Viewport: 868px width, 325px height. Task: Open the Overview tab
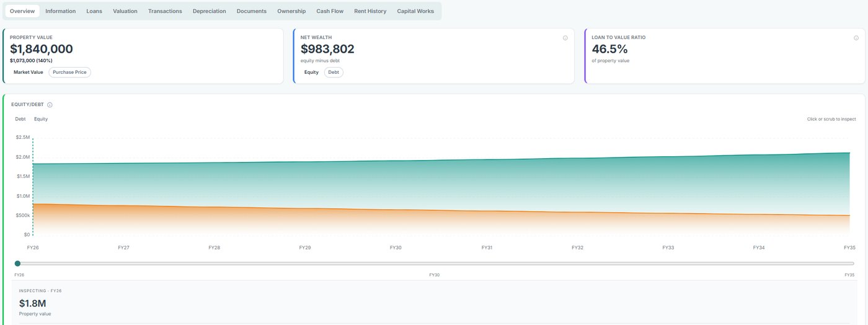pyautogui.click(x=22, y=11)
